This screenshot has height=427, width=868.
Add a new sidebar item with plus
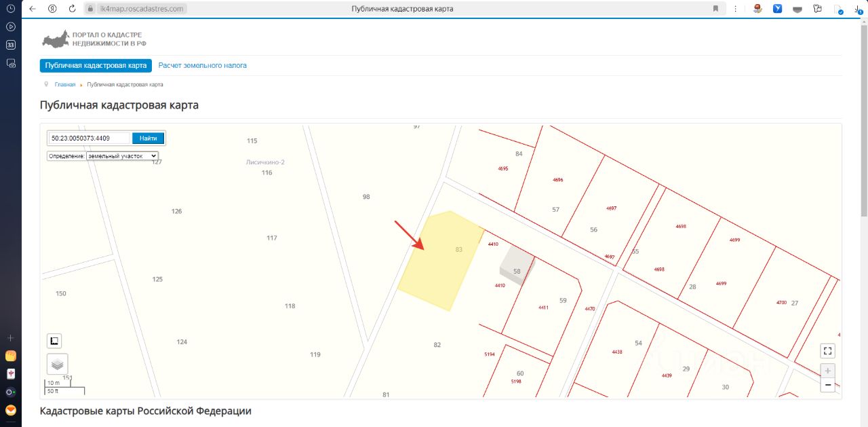10,337
